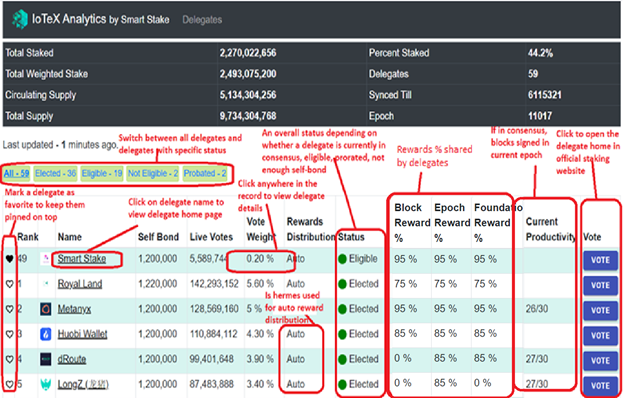Viewport: 624px width, 398px height.
Task: Mark Royal Land as favorite with heart
Action: pos(9,284)
